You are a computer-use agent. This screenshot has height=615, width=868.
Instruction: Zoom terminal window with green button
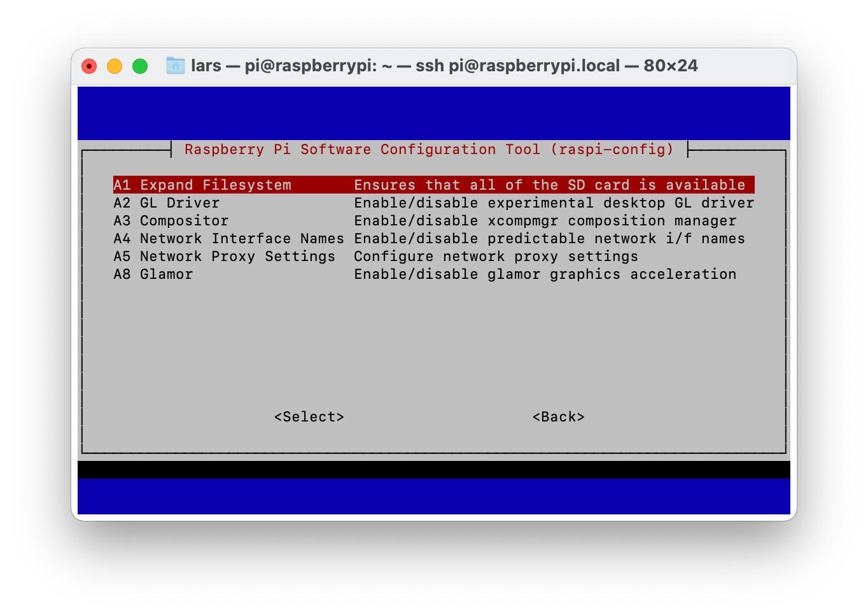140,66
